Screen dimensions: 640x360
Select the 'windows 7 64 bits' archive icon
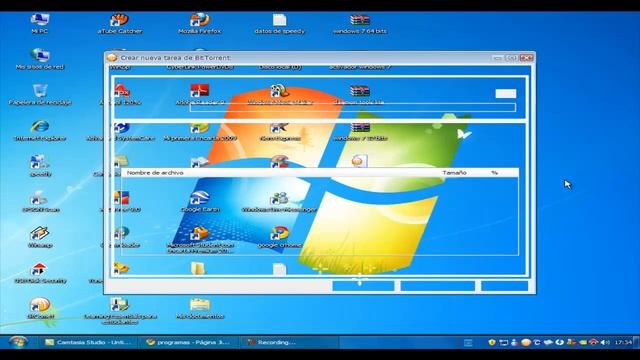360,23
